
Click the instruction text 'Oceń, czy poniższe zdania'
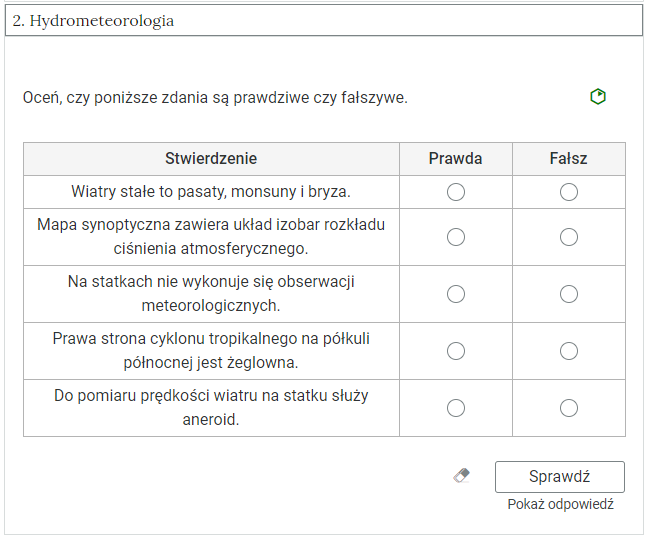click(215, 98)
